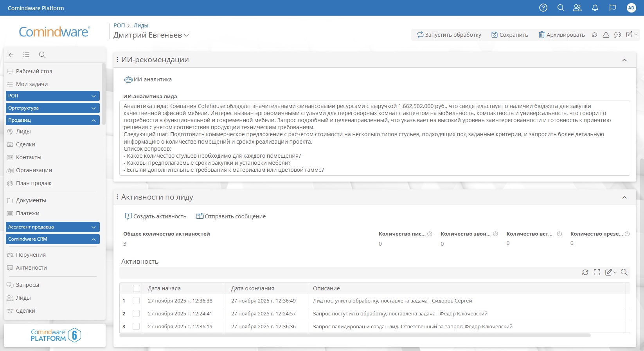Click the Архивировать button
Image resolution: width=644 pixels, height=351 pixels.
562,35
